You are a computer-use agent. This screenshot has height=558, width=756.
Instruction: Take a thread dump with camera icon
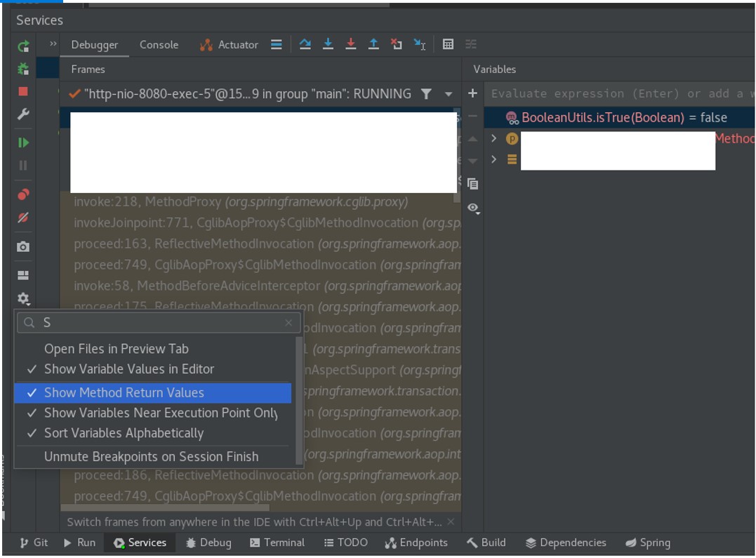coord(23,247)
